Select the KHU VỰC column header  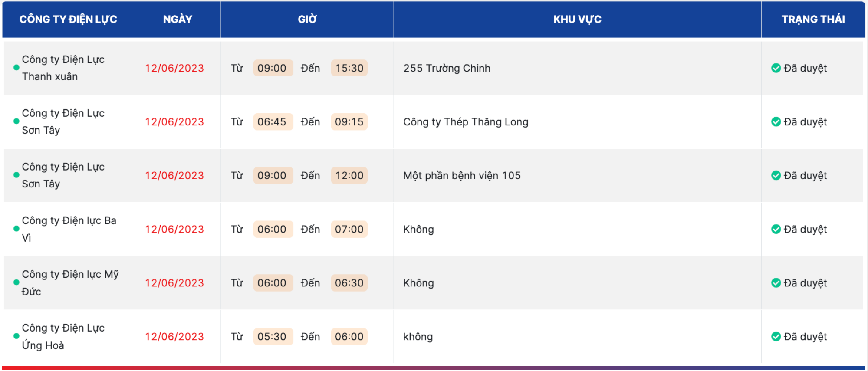tap(577, 19)
